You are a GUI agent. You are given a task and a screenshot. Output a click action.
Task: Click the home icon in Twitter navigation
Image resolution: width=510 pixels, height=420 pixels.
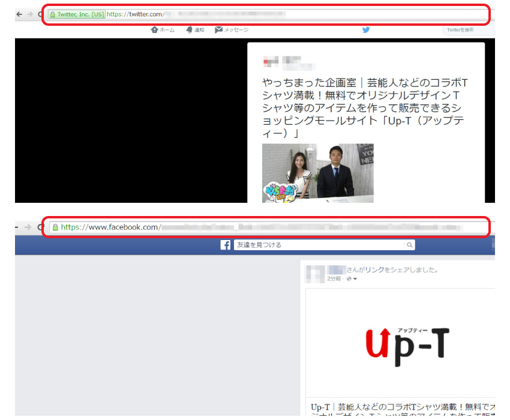point(154,30)
